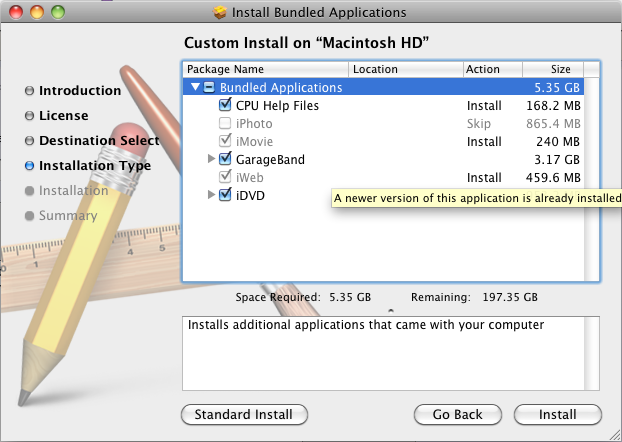
Task: Click the package icon in the title bar
Action: (219, 12)
